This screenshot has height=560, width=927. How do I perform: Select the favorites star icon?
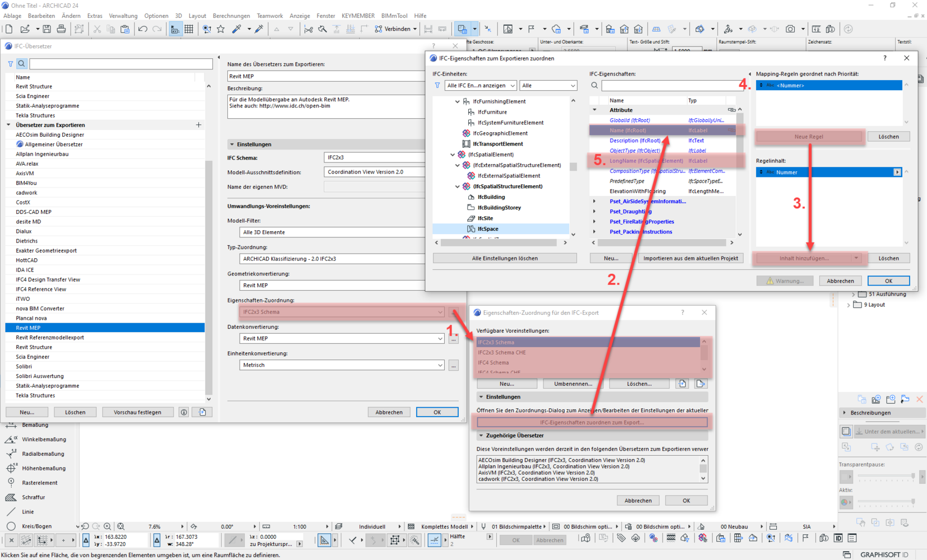click(x=221, y=29)
